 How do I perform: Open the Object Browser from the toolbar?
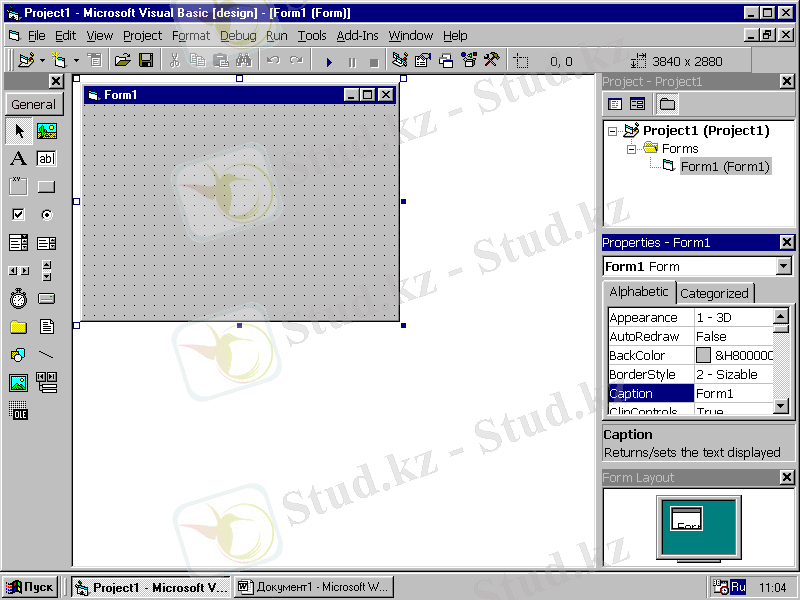[468, 61]
